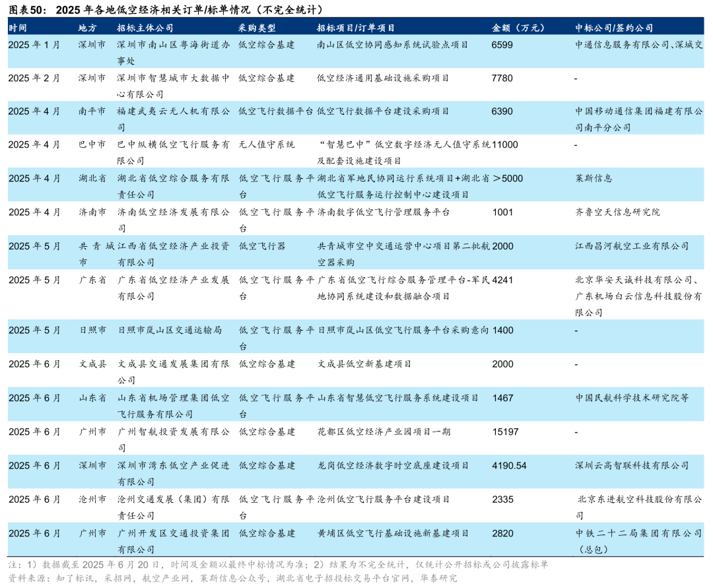This screenshot has width=713, height=588.
Task: Click the chart title 图表50
Action: click(27, 9)
